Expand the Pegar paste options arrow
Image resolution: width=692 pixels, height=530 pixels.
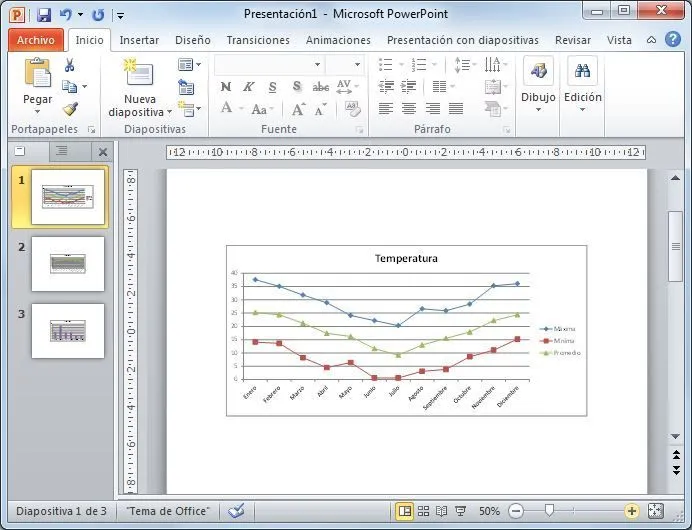pyautogui.click(x=38, y=112)
